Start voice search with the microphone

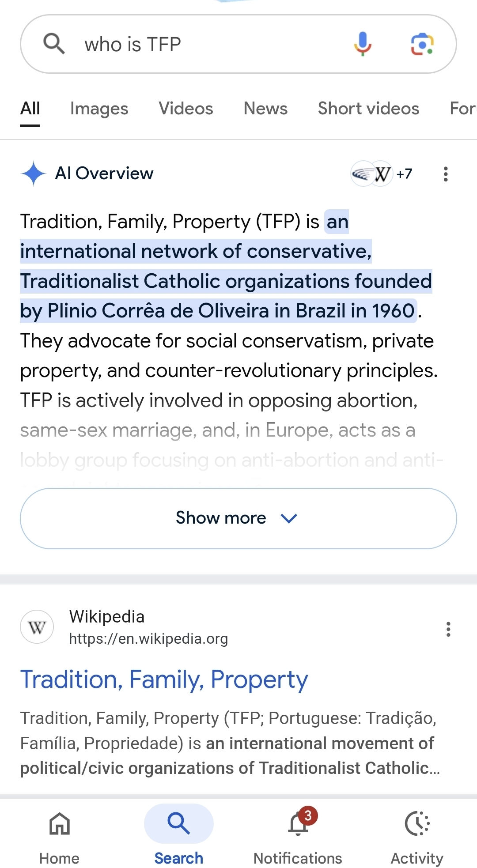[362, 44]
